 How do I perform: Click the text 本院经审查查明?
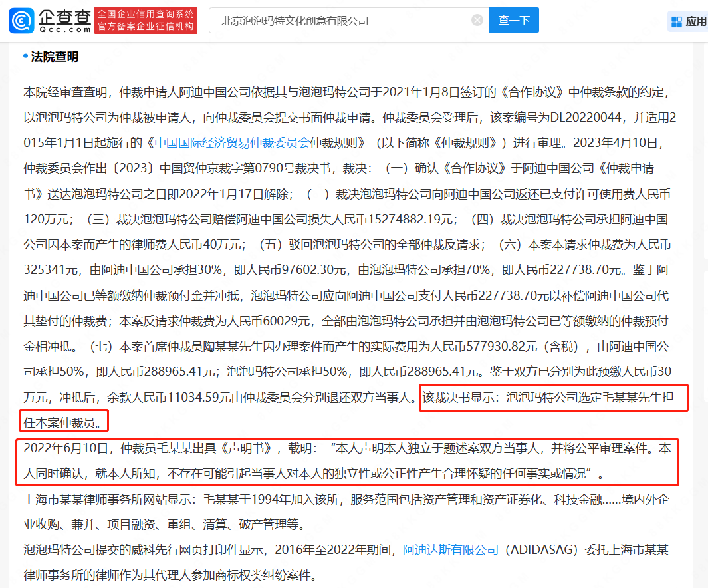click(65, 92)
